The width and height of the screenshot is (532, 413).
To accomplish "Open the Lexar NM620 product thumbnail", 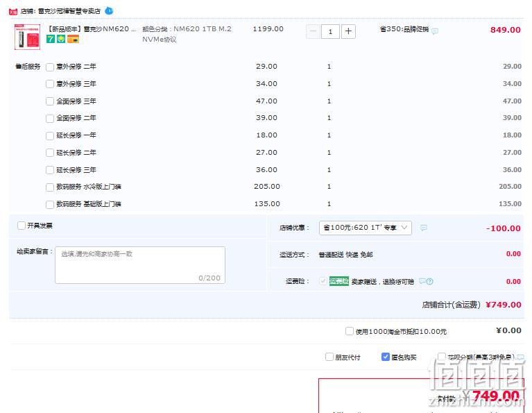I will pyautogui.click(x=28, y=37).
